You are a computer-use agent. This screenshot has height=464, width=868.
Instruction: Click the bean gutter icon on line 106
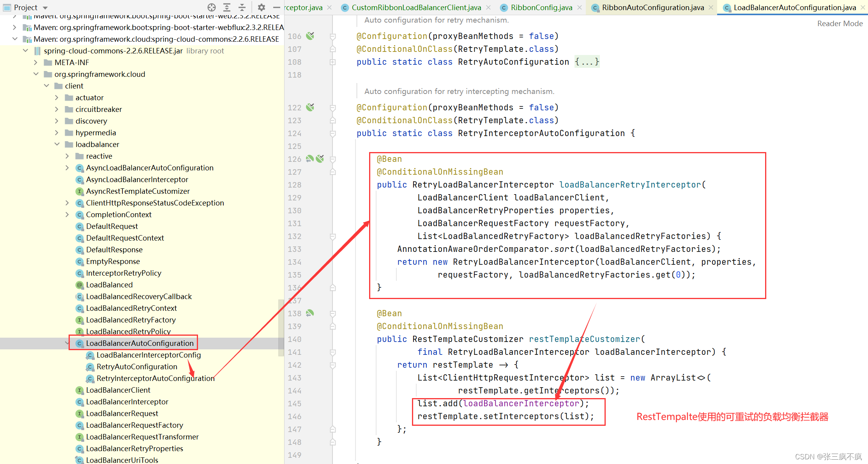(x=310, y=36)
